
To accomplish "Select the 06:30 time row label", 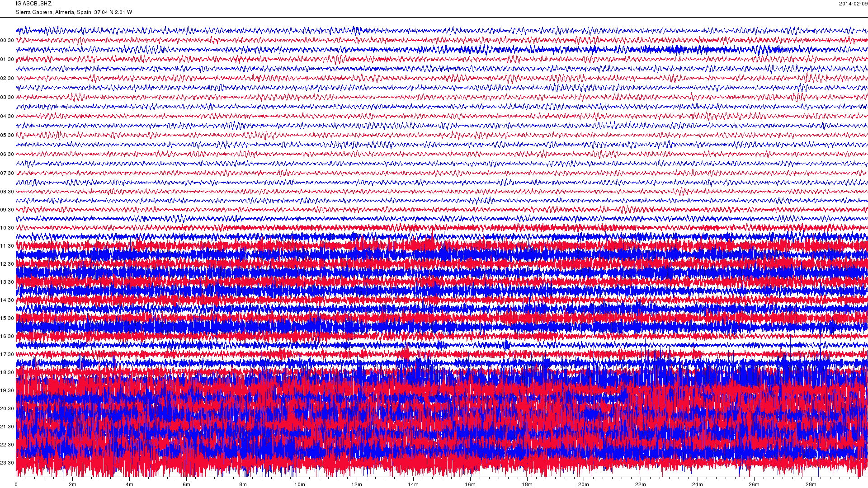I will click(x=7, y=154).
